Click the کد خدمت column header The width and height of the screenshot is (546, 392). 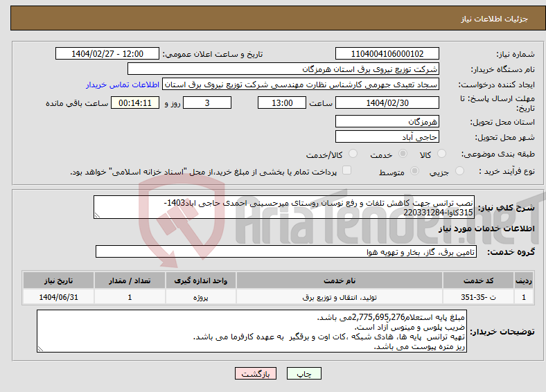coord(479,280)
